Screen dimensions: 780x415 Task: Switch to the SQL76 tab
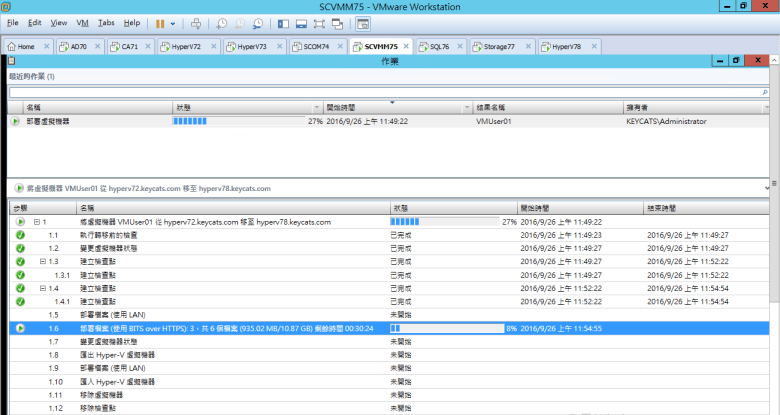pyautogui.click(x=439, y=46)
